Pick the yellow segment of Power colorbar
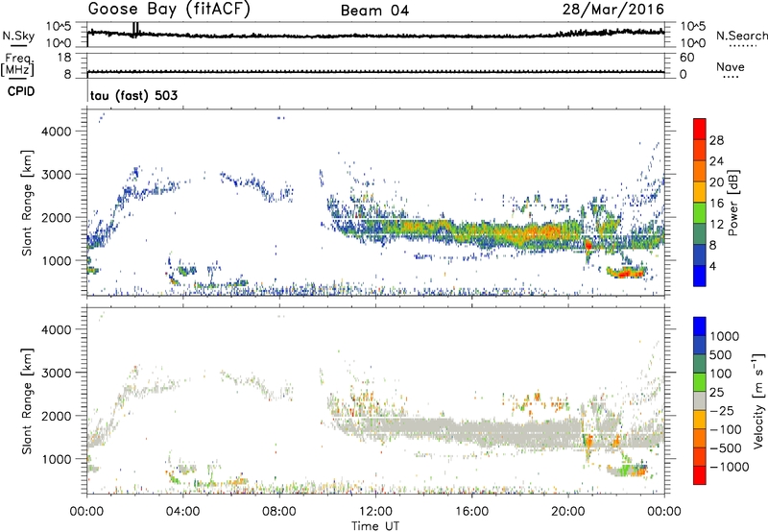768x532 pixels. click(x=700, y=191)
